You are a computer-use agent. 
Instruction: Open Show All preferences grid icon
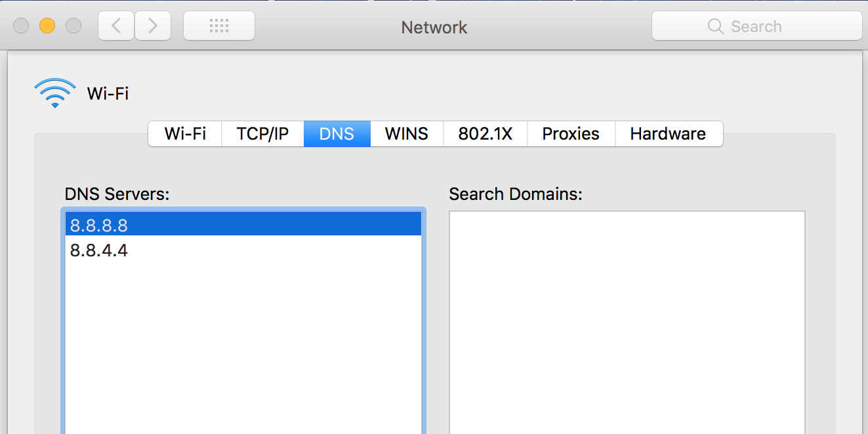[x=218, y=26]
